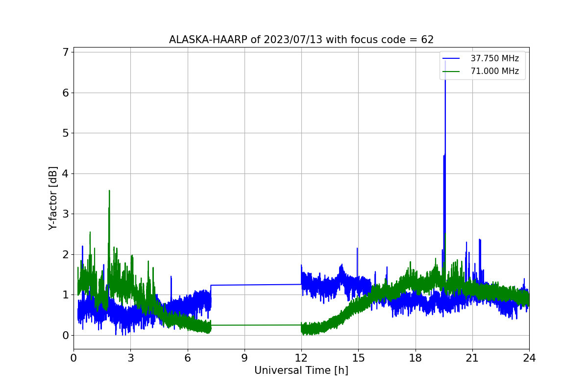Click y-axis tick label 7
Screen dimensions: 588x392
pos(66,52)
